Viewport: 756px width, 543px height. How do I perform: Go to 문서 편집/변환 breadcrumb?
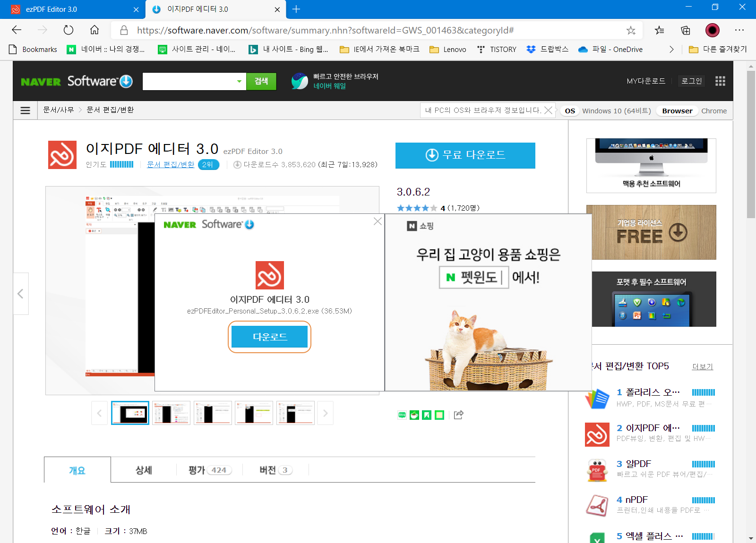point(110,110)
